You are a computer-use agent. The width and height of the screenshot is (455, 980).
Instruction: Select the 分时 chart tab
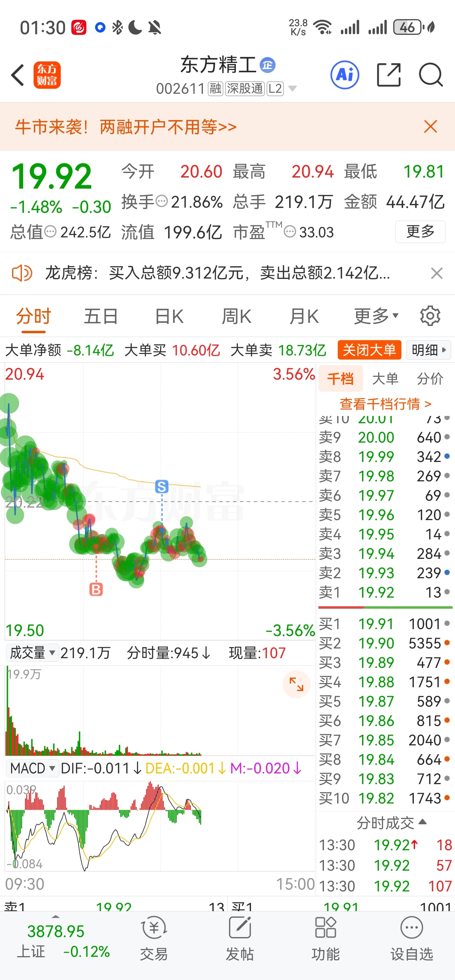[x=34, y=316]
